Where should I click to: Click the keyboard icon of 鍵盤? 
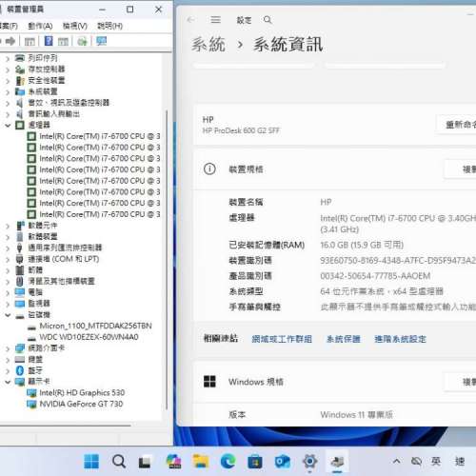click(x=20, y=359)
